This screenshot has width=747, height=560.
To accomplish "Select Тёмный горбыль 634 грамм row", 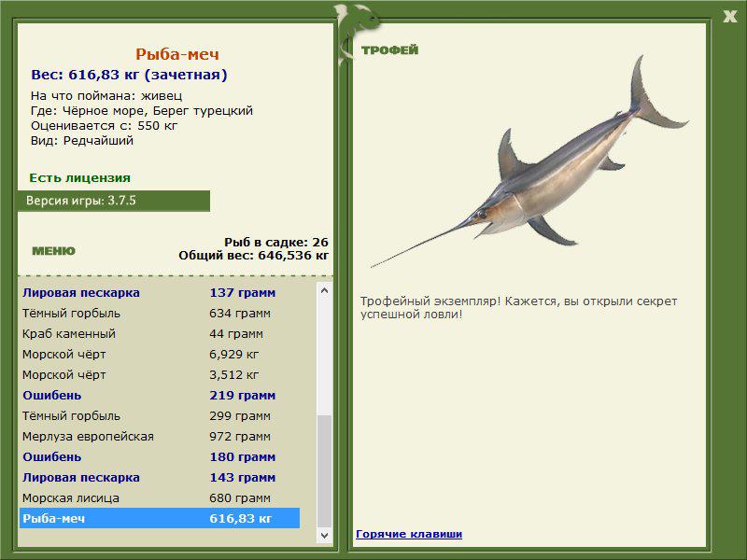I will click(160, 314).
